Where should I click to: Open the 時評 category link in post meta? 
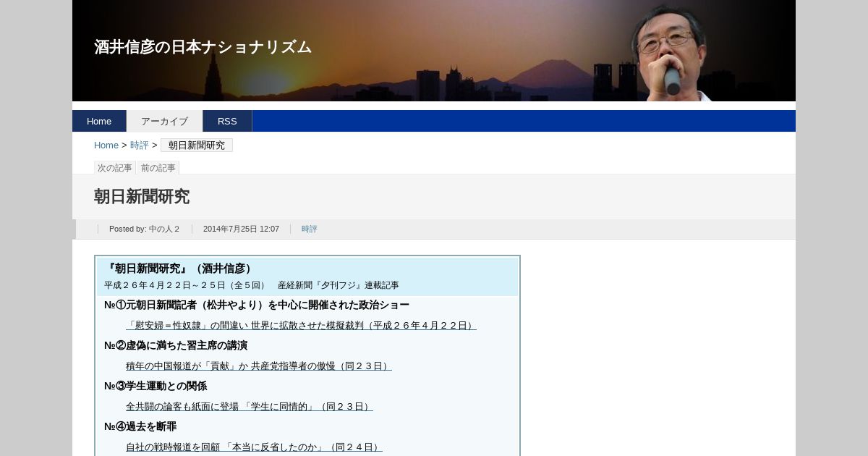point(310,229)
